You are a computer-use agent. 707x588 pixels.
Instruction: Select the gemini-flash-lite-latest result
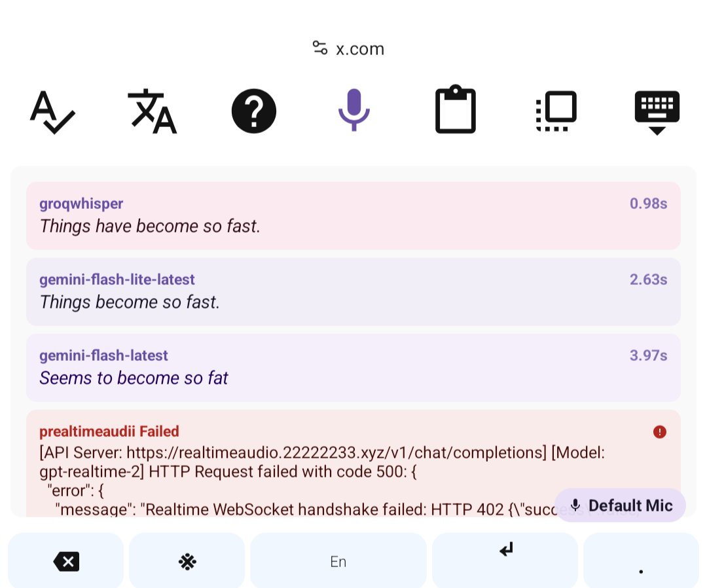(x=353, y=292)
